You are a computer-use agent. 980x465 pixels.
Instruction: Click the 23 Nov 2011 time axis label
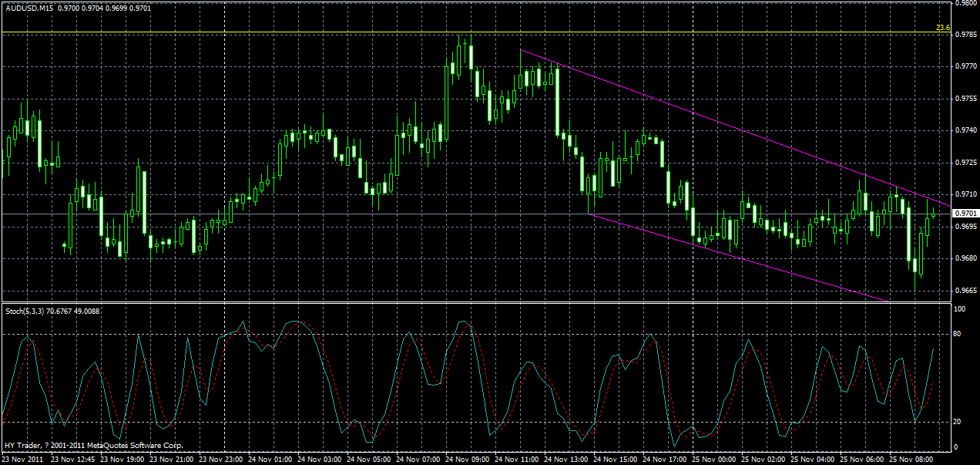pos(23,459)
